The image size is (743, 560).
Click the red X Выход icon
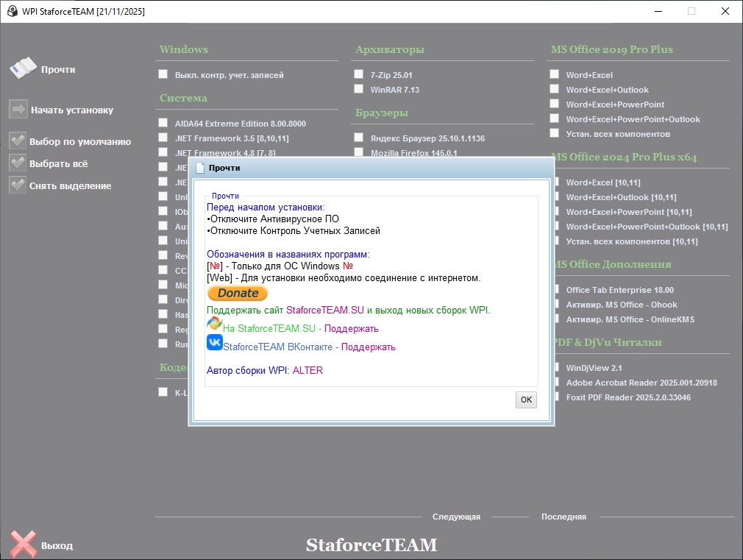[24, 545]
